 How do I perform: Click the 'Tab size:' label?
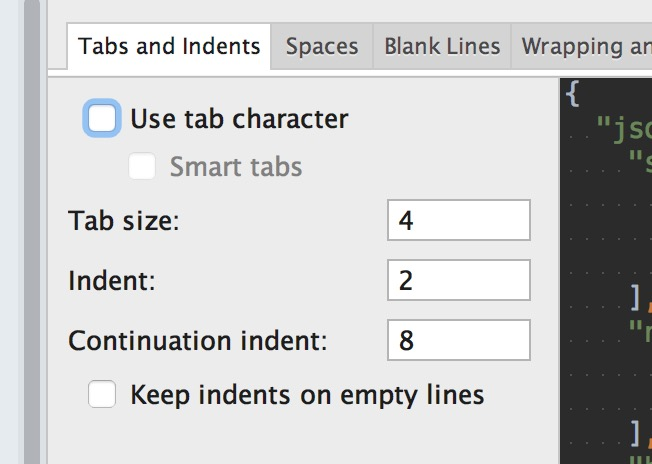[123, 221]
